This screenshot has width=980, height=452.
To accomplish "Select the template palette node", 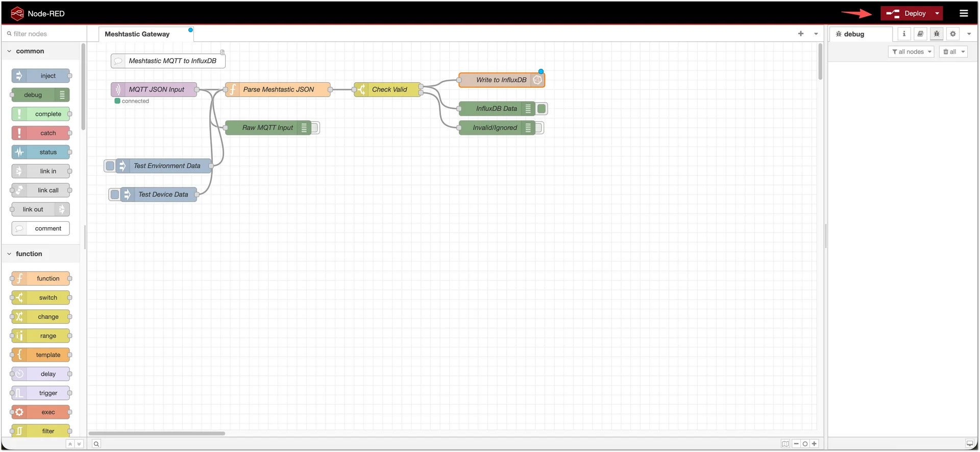I will click(41, 355).
